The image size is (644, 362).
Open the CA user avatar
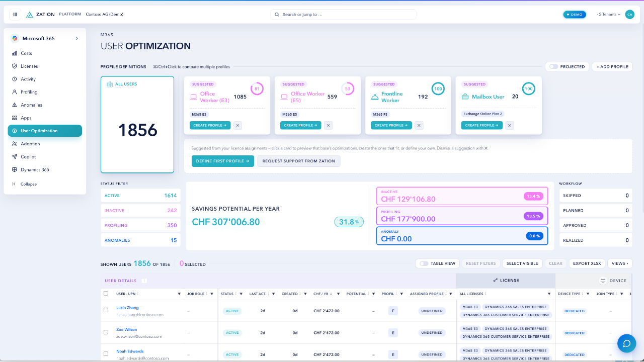629,15
